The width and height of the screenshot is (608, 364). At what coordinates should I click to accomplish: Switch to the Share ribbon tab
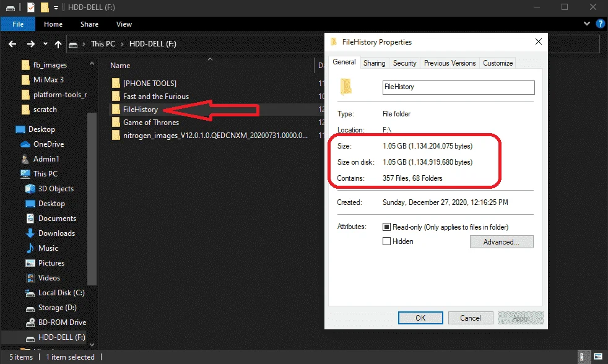tap(89, 24)
